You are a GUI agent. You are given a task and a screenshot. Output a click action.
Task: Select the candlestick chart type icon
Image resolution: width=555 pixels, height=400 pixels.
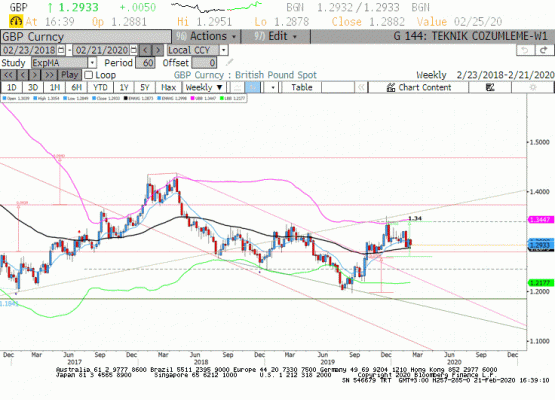pyautogui.click(x=253, y=87)
